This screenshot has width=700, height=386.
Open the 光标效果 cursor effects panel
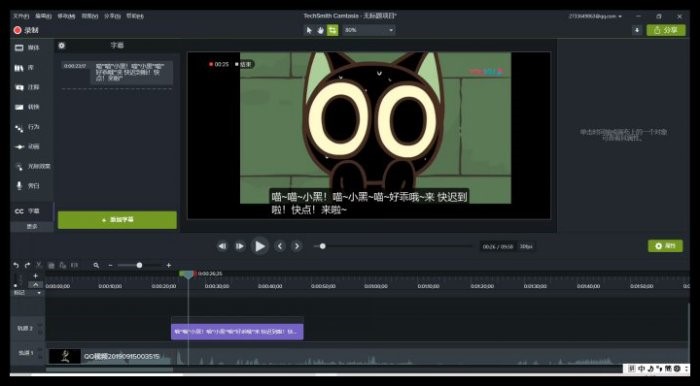point(31,166)
